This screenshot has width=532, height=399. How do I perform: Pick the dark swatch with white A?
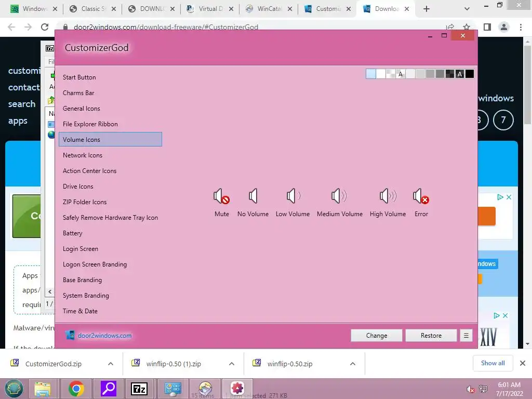[460, 74]
